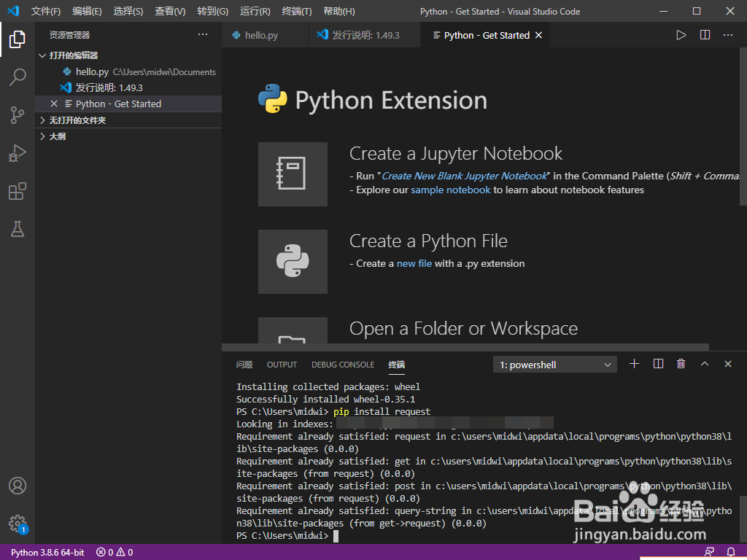The width and height of the screenshot is (747, 560).
Task: Select Python 3.8.6 64-bit interpreter in status bar
Action: pyautogui.click(x=47, y=553)
